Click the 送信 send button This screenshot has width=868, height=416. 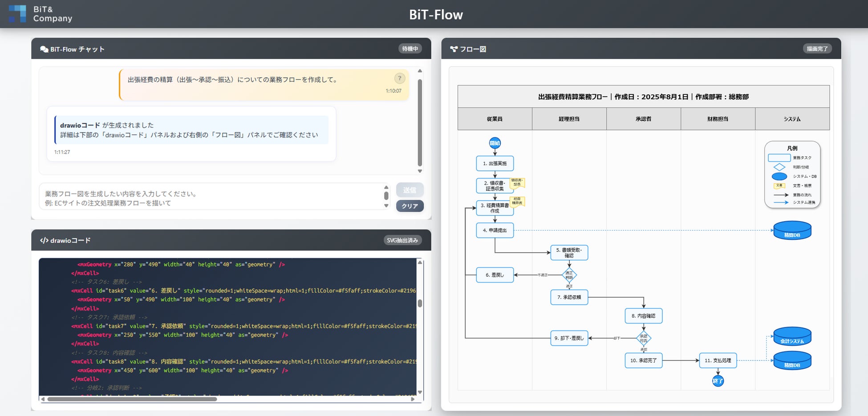pyautogui.click(x=410, y=190)
